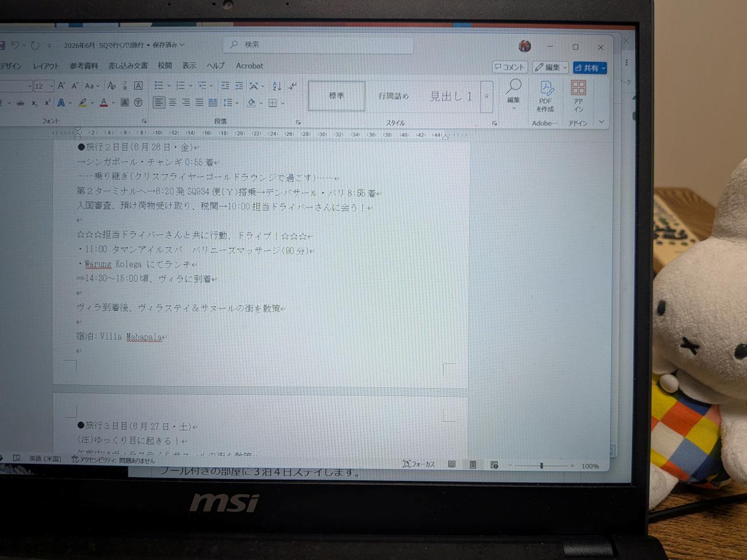The image size is (747, 560).
Task: Expand font color dropdown arrow
Action: 113,104
